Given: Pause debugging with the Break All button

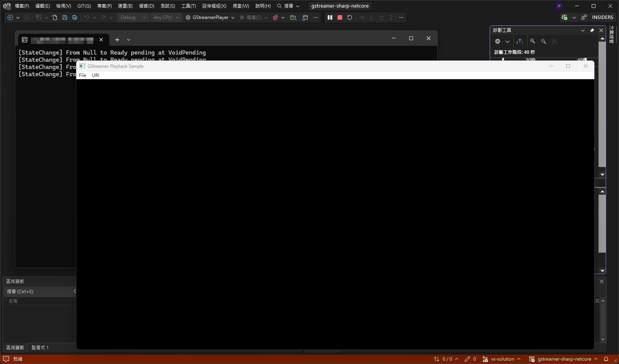Looking at the screenshot, I should [330, 17].
